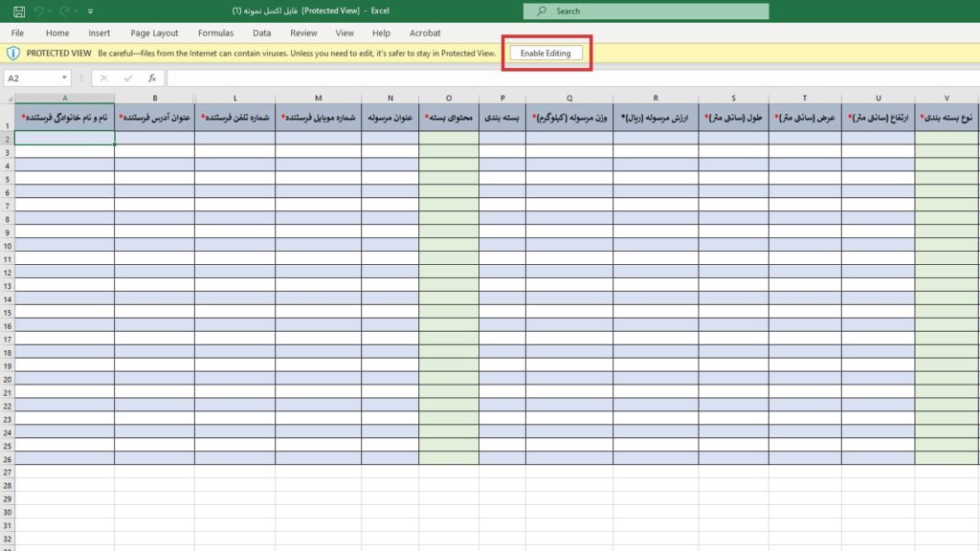The image size is (980, 551).
Task: Switch to the Page Layout tab
Action: pos(154,33)
